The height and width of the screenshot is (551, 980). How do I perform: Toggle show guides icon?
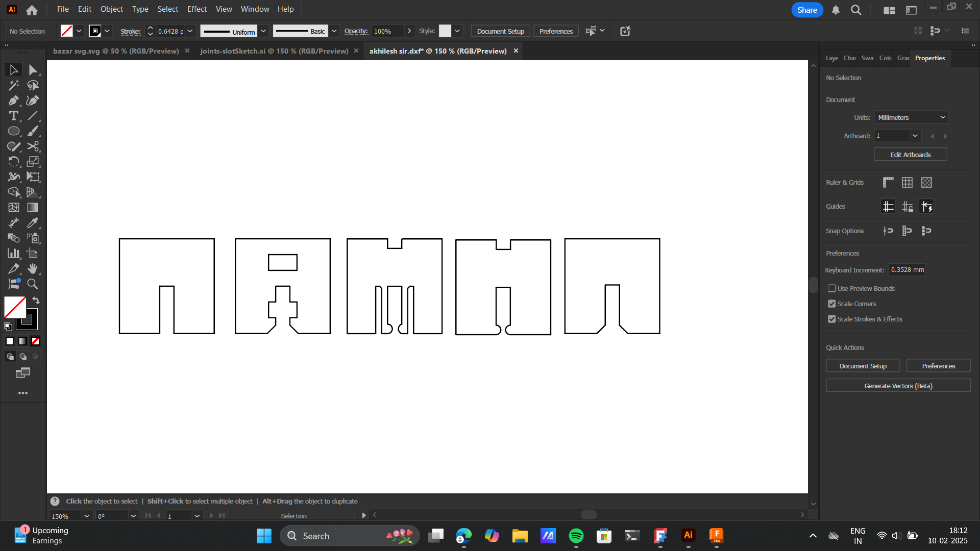888,206
